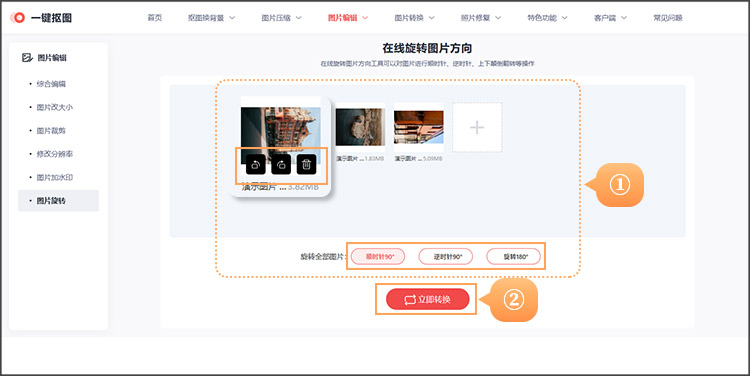
Task: Expand the 图片转换 menu
Action: pos(414,18)
